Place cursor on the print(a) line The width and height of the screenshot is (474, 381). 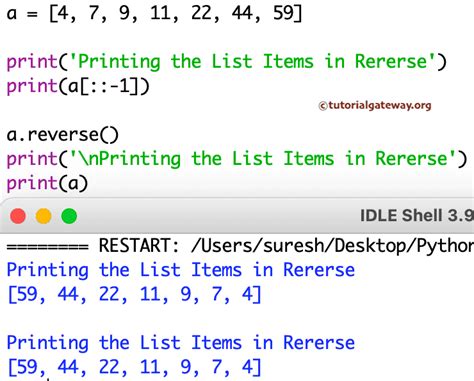click(47, 183)
